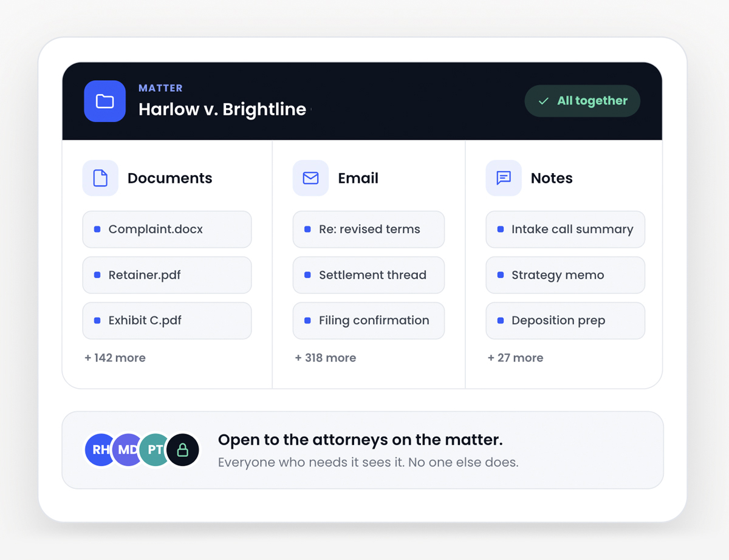729x560 pixels.
Task: Show + 318 more emails
Action: tap(326, 358)
